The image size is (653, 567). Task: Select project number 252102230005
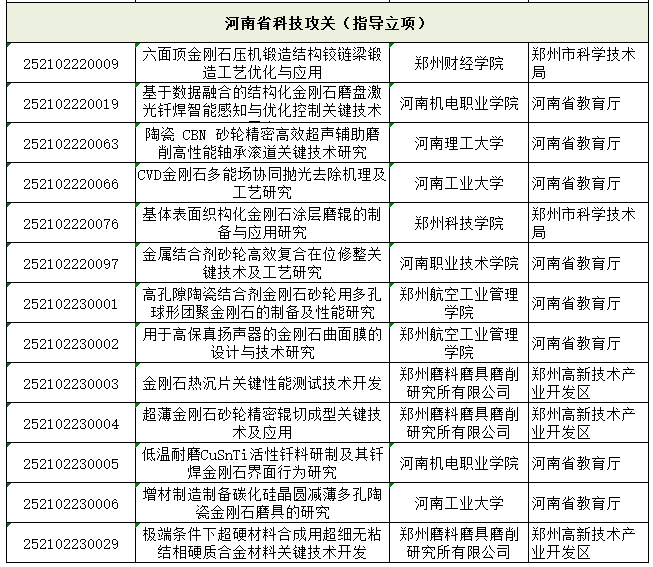pyautogui.click(x=71, y=464)
